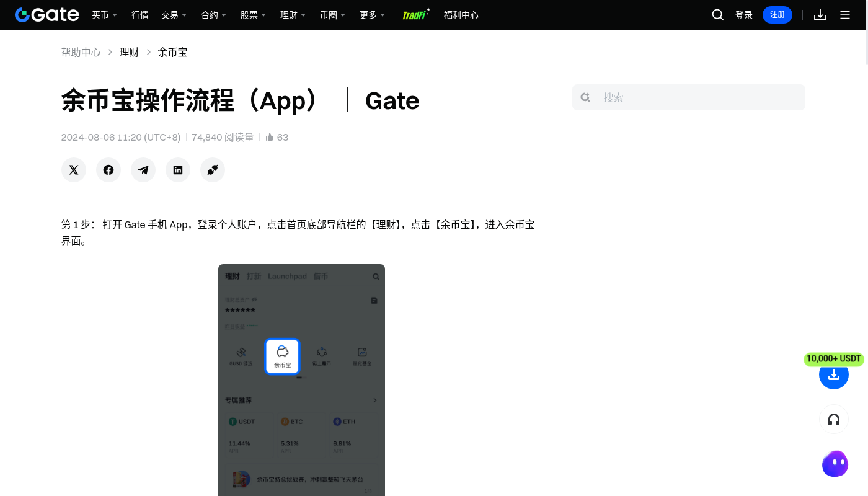Image resolution: width=868 pixels, height=496 pixels.
Task: Go to 余币宝 breadcrumb link
Action: click(172, 52)
